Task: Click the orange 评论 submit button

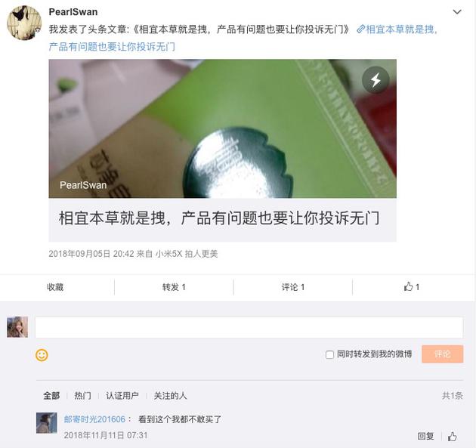Action: pyautogui.click(x=442, y=354)
